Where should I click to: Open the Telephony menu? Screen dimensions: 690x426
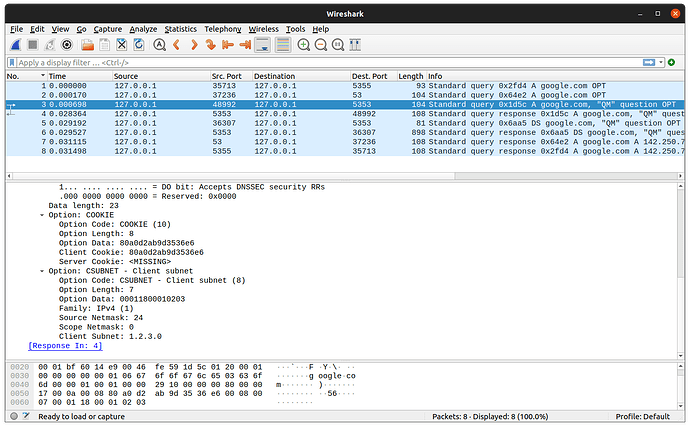223,29
